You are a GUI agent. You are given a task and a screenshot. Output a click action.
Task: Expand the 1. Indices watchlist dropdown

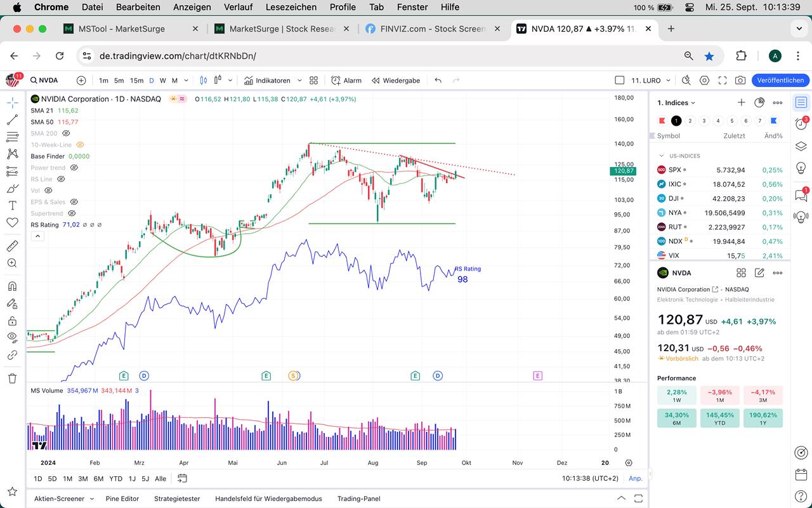(x=677, y=103)
